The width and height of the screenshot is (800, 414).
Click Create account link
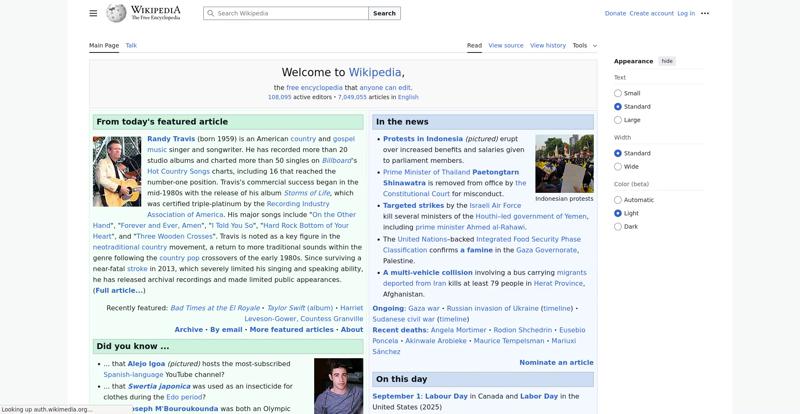pos(652,13)
